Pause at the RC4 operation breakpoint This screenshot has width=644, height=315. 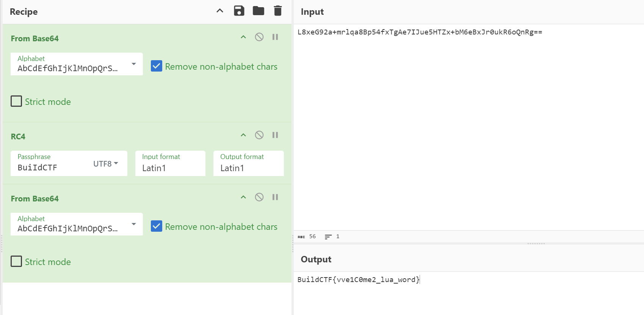(275, 135)
